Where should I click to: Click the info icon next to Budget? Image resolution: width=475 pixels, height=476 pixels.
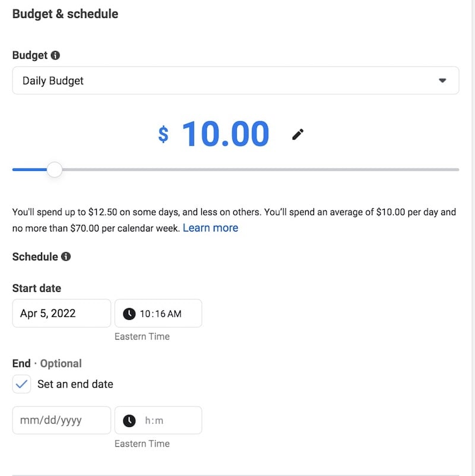coord(55,55)
